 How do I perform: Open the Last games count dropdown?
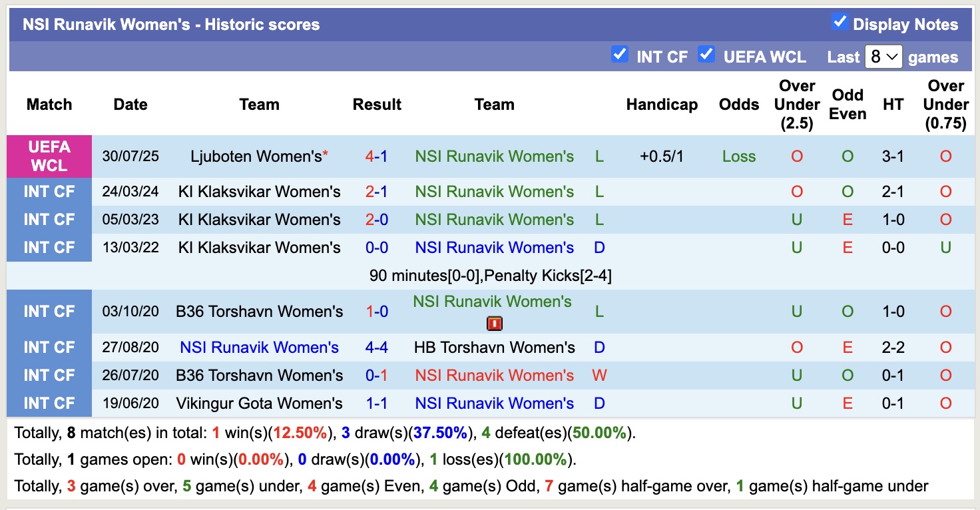(883, 57)
